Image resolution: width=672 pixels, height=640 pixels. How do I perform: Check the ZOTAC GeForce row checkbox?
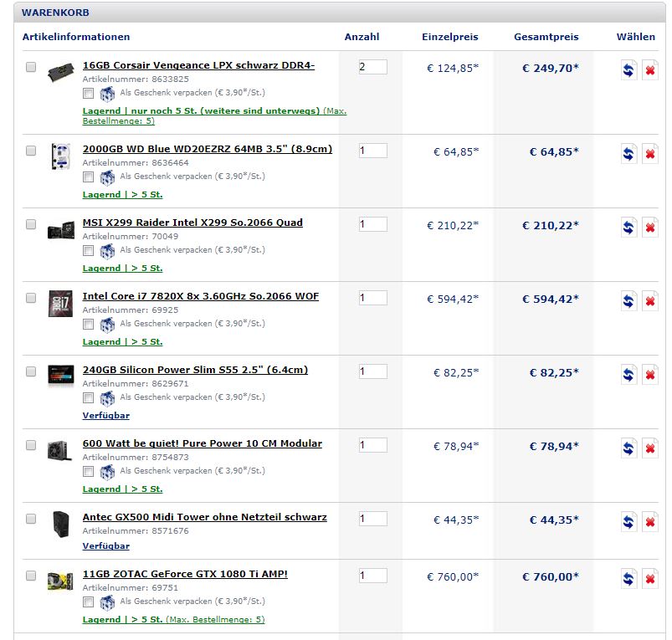(31, 576)
